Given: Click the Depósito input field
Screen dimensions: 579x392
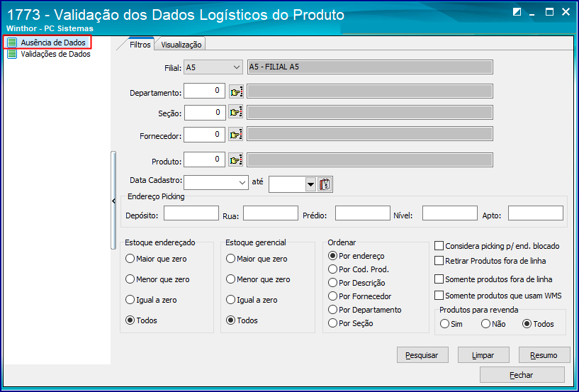Looking at the screenshot, I should pyautogui.click(x=191, y=213).
